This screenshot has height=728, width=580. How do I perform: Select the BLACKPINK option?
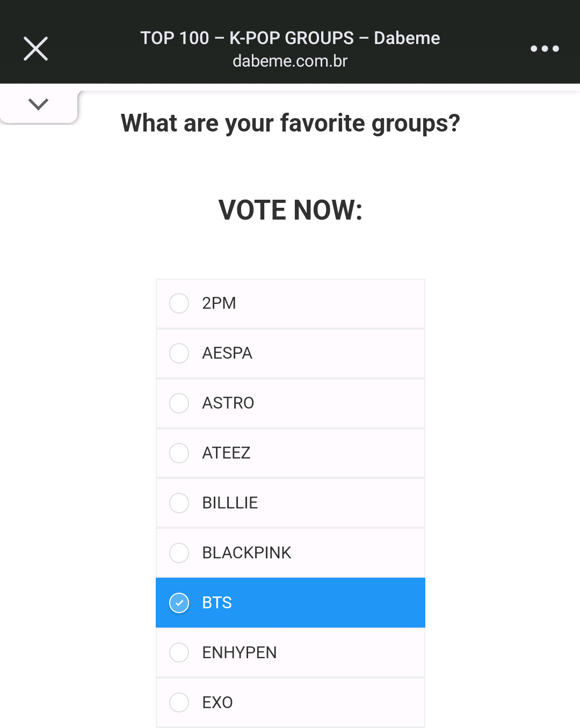pos(179,553)
